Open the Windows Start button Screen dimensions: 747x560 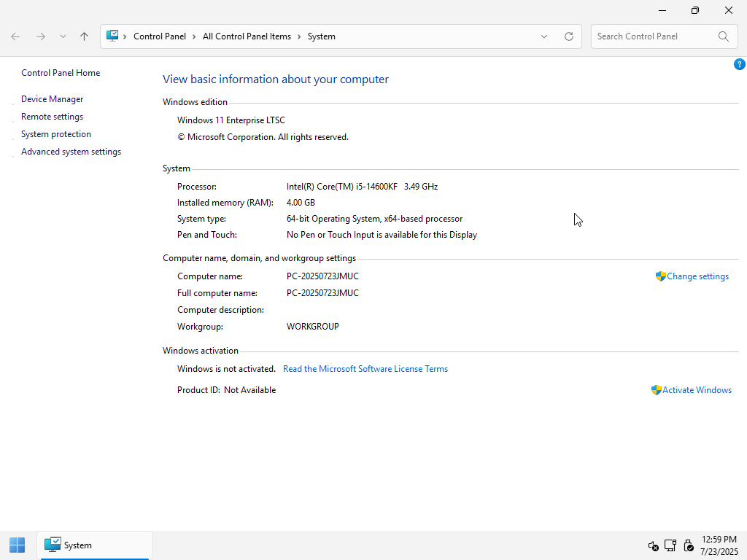pyautogui.click(x=17, y=545)
